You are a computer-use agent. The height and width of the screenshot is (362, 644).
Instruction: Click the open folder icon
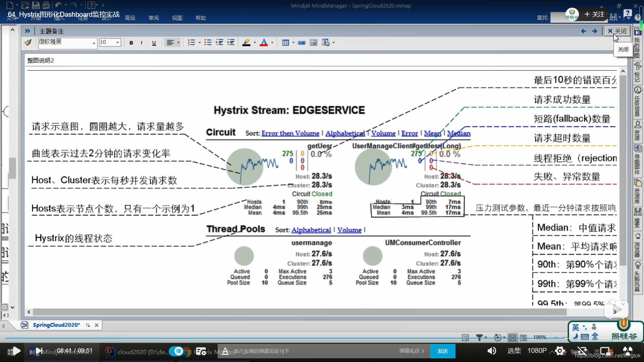coord(25,5)
